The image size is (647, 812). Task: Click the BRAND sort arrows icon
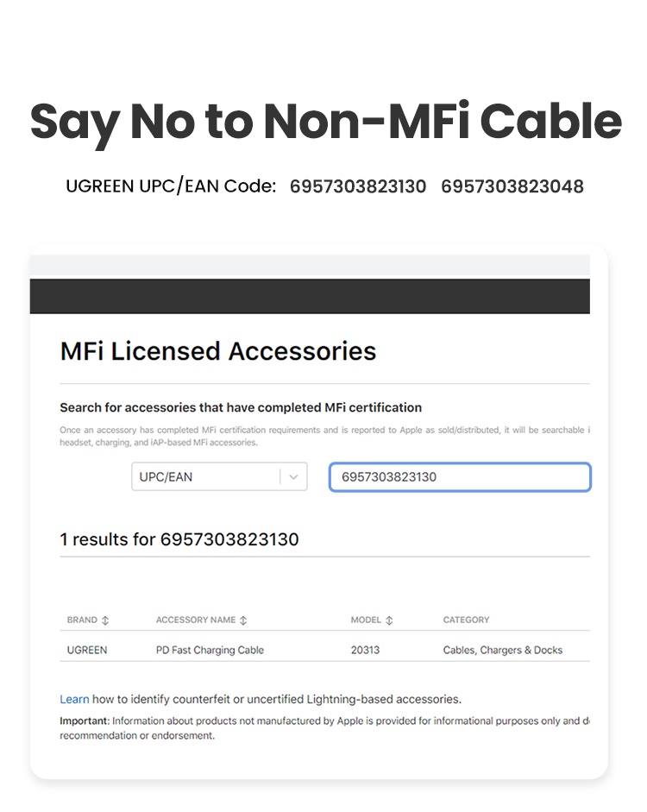(x=107, y=620)
